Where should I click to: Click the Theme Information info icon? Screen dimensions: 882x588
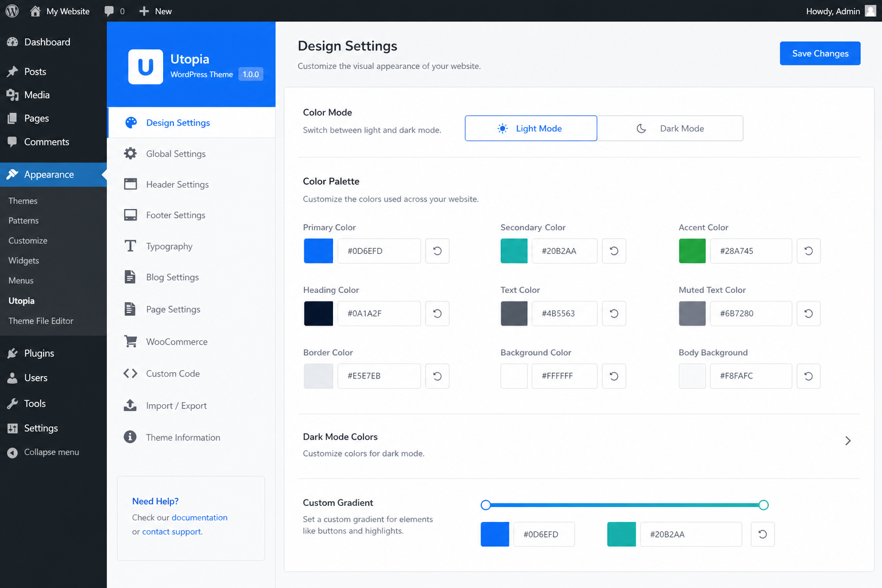[x=130, y=437]
